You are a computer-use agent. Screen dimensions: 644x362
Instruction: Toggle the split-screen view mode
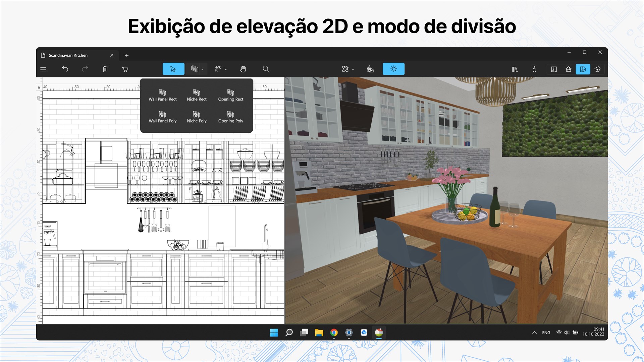(583, 69)
